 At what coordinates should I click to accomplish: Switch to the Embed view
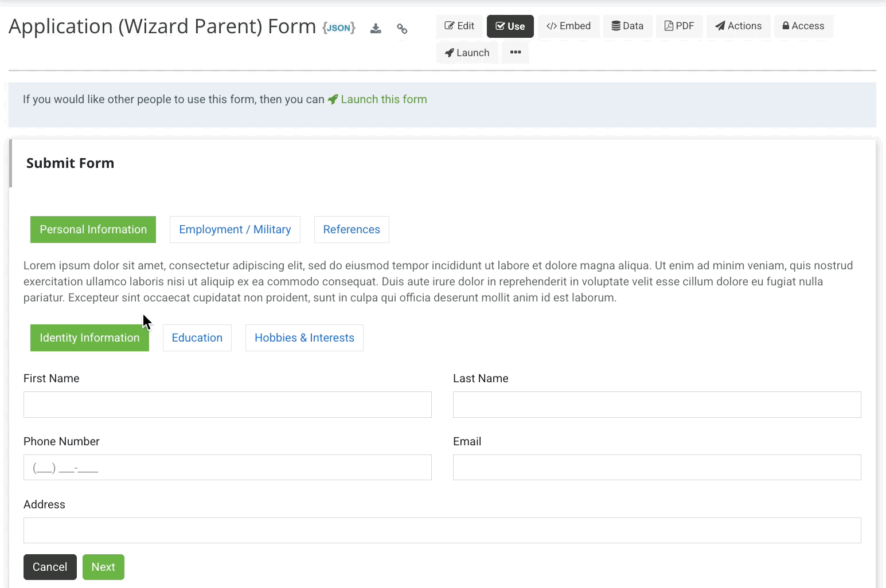click(x=568, y=26)
